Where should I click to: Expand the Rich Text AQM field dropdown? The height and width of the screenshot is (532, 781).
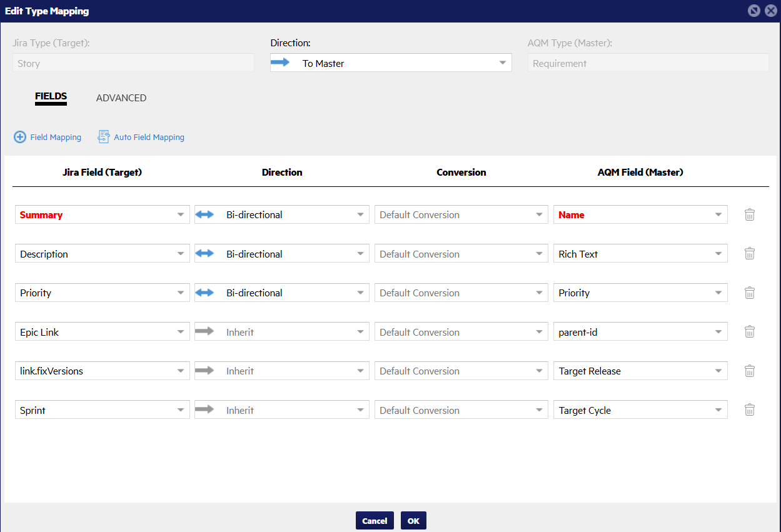pos(640,254)
